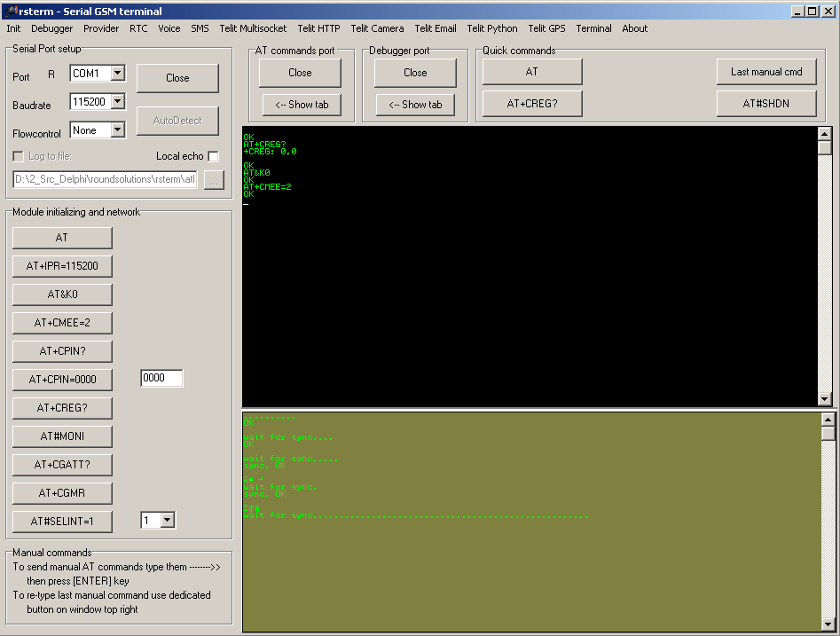
Task: Open the Telit HTTP menu
Action: point(318,28)
